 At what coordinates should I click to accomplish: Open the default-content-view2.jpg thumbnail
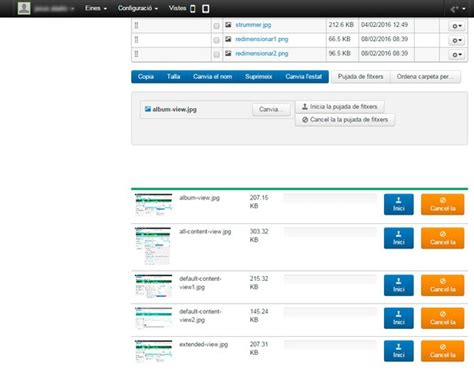[x=153, y=318]
